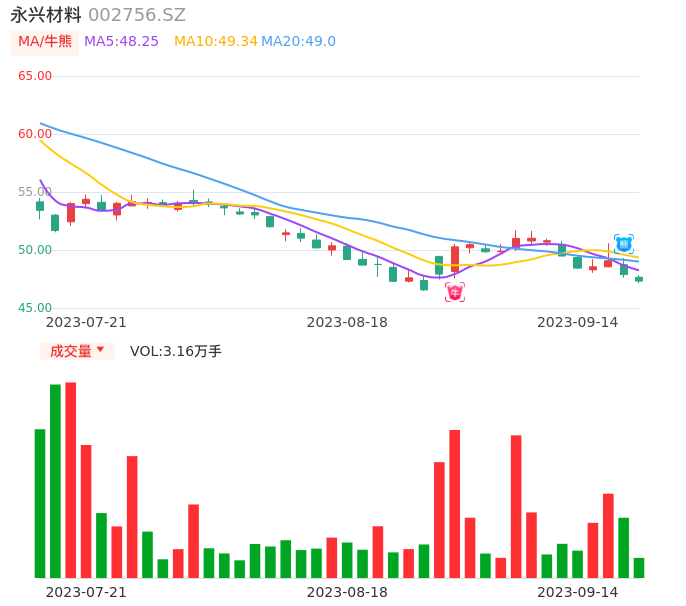The image size is (686, 606).
Task: Click the first green candlestick on the chart
Action: coord(40,206)
